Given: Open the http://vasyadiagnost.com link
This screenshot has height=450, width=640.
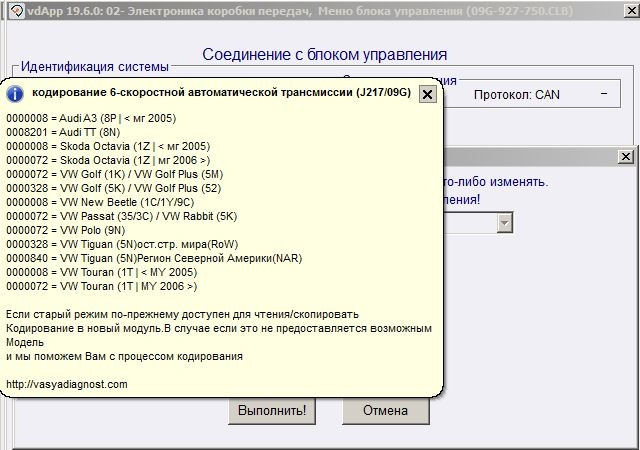Looking at the screenshot, I should pos(67,384).
